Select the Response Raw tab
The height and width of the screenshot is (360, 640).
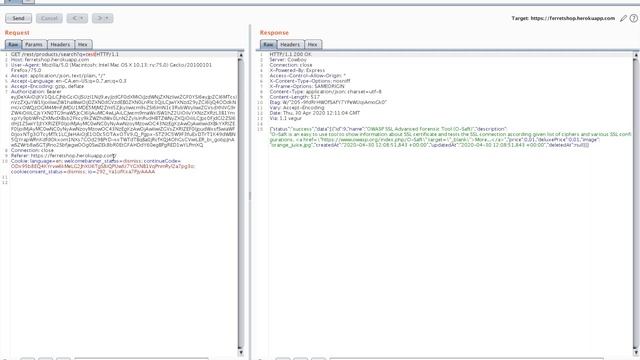coord(268,44)
